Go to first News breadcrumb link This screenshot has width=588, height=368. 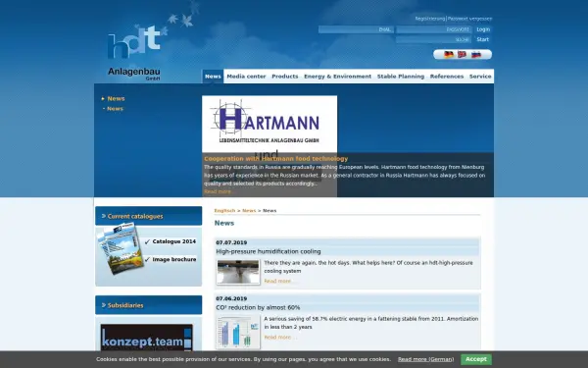(249, 211)
